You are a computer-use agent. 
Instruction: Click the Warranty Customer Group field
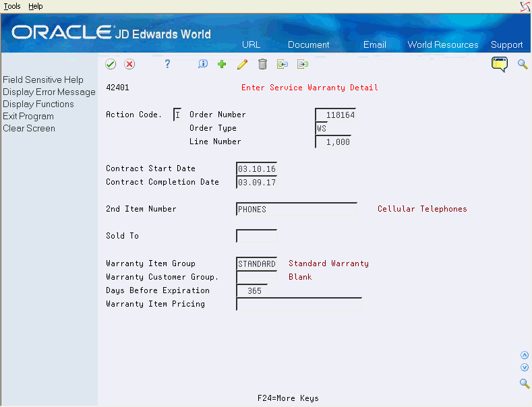click(x=256, y=277)
